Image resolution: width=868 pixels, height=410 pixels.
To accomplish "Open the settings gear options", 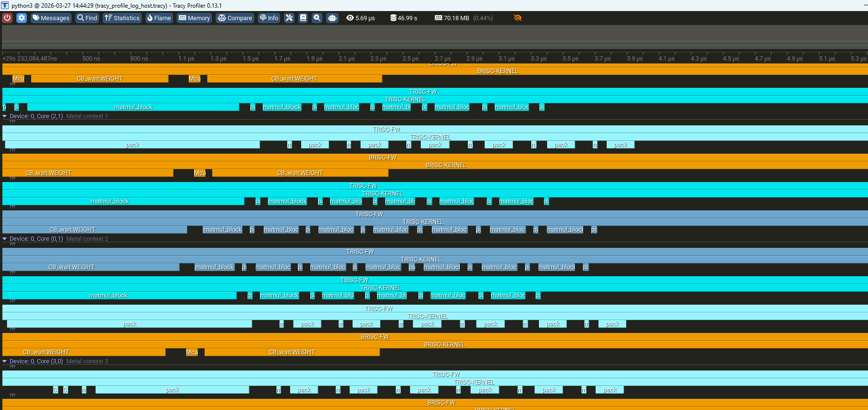I will (x=22, y=18).
